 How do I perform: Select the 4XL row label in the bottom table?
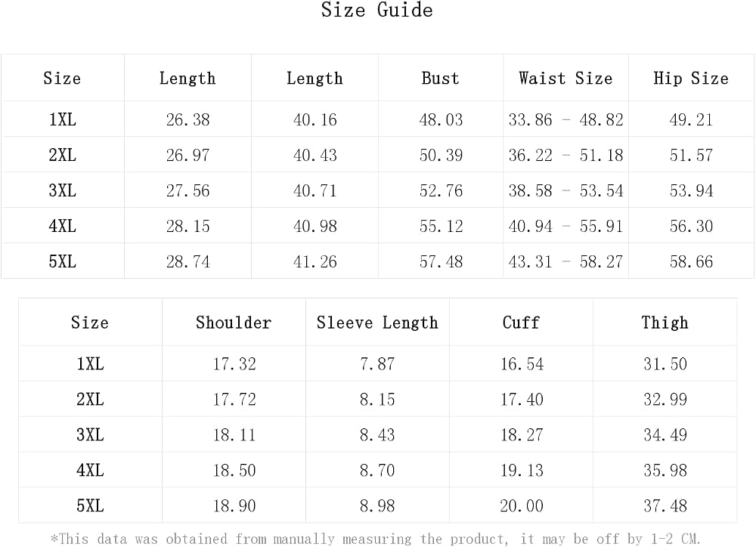(x=90, y=470)
